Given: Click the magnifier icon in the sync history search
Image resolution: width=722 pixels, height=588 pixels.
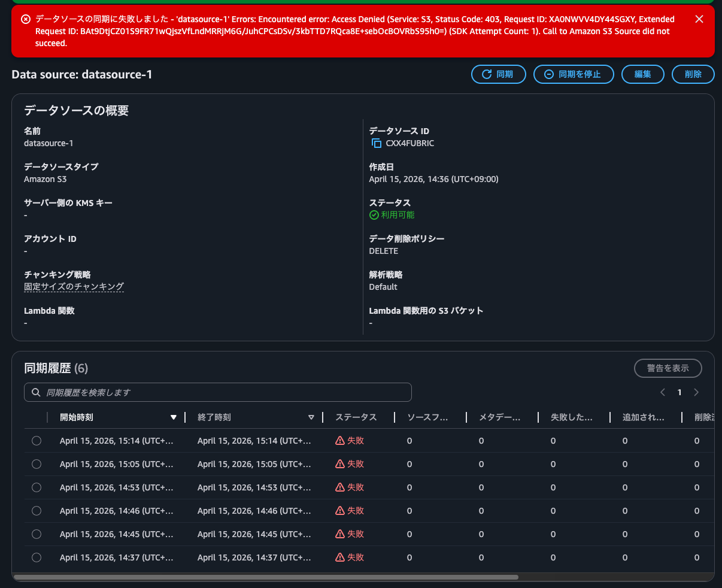Looking at the screenshot, I should (35, 392).
